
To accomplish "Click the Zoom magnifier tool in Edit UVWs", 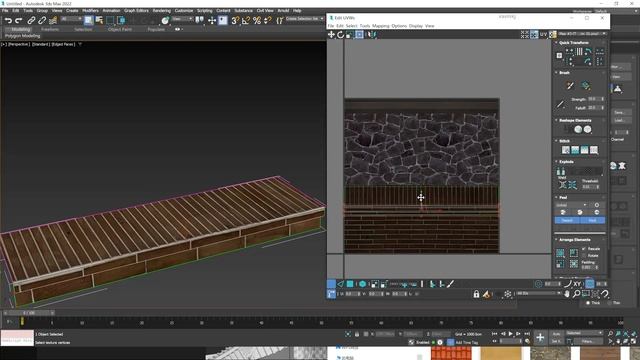I will (x=576, y=293).
